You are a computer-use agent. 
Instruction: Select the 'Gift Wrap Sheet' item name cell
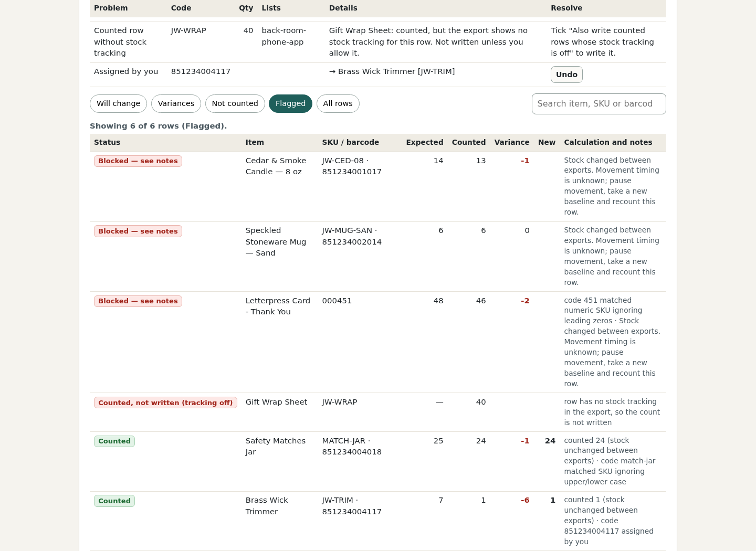click(x=276, y=402)
